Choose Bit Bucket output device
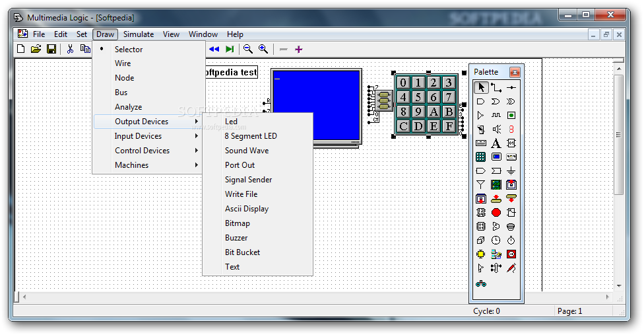The height and width of the screenshot is (335, 644). click(257, 252)
